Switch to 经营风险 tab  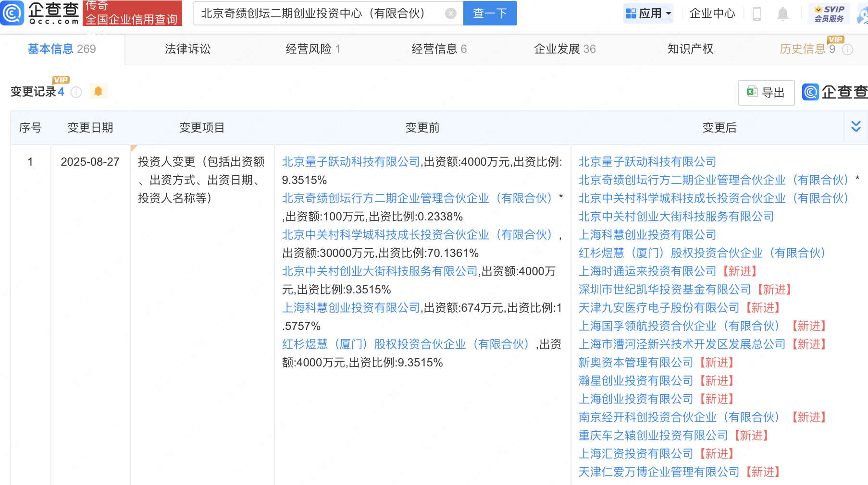(x=313, y=49)
